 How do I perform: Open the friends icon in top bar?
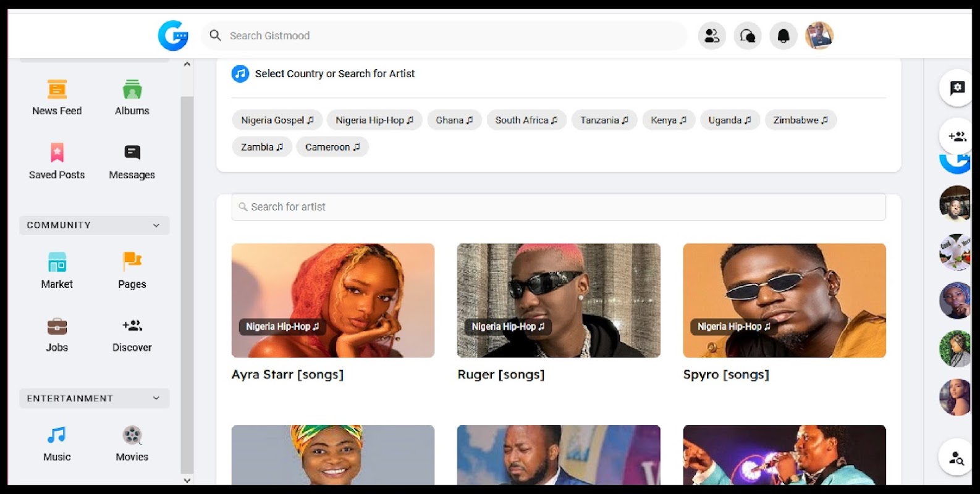tap(712, 36)
